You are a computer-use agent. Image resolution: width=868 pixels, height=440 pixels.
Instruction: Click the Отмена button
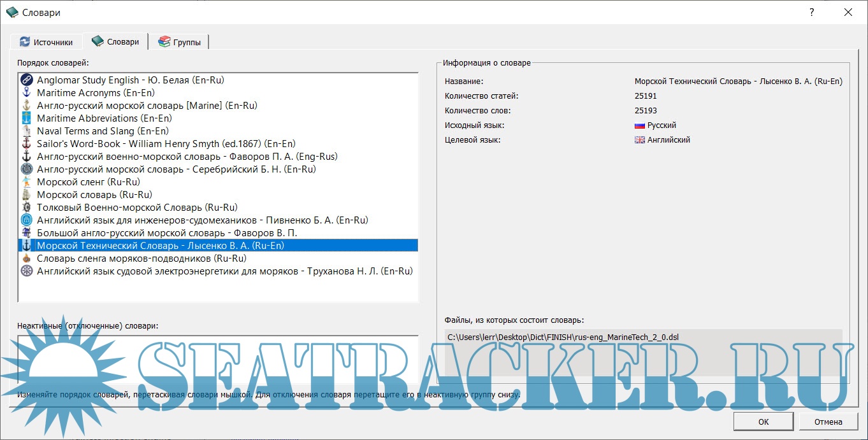tap(828, 422)
